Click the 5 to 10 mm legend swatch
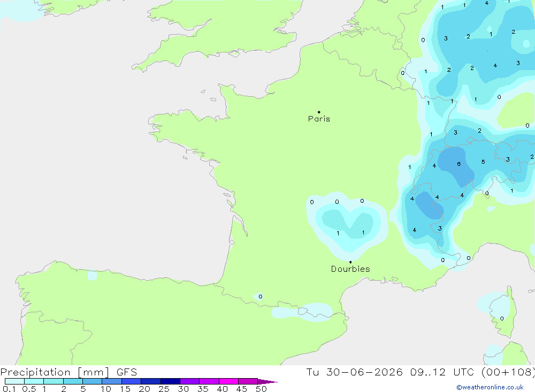 click(93, 381)
